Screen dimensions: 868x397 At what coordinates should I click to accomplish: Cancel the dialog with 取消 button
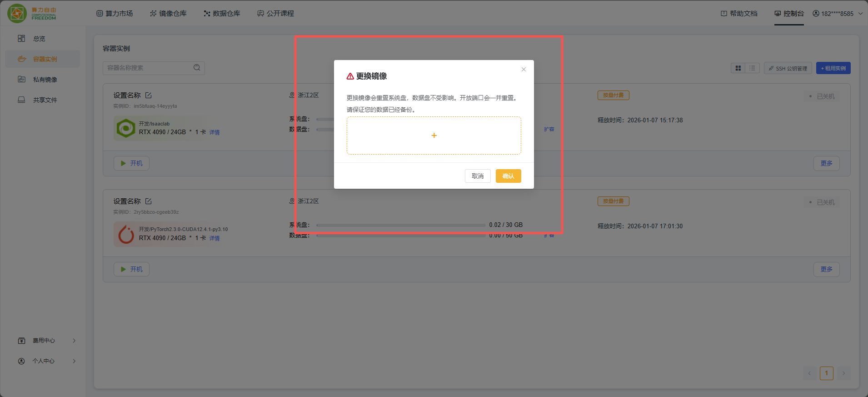[x=477, y=176]
